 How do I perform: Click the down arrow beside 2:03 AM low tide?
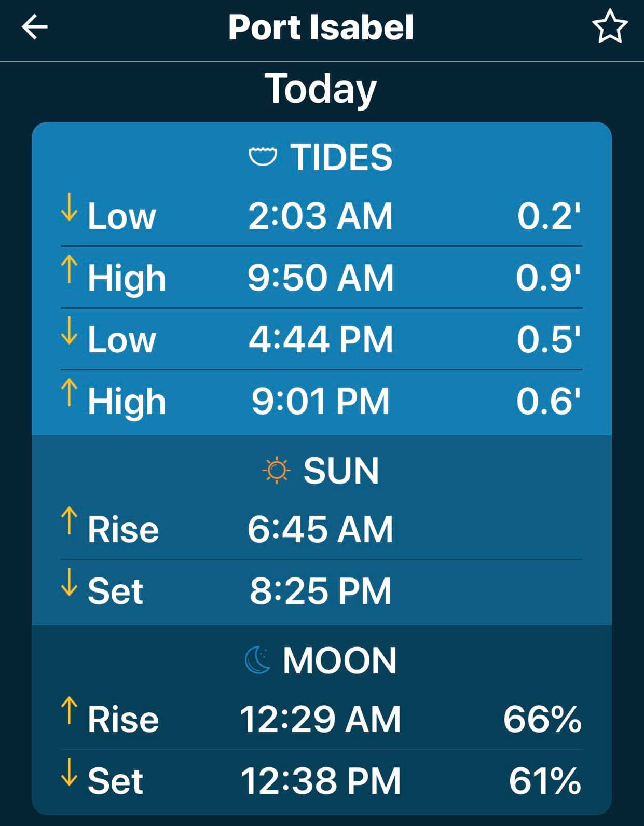69,208
